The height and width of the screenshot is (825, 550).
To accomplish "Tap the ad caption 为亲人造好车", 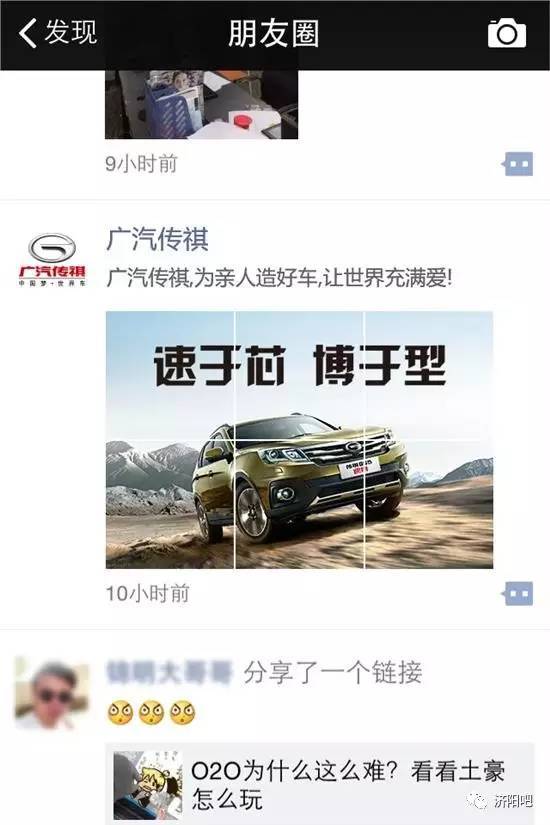I will (x=279, y=277).
